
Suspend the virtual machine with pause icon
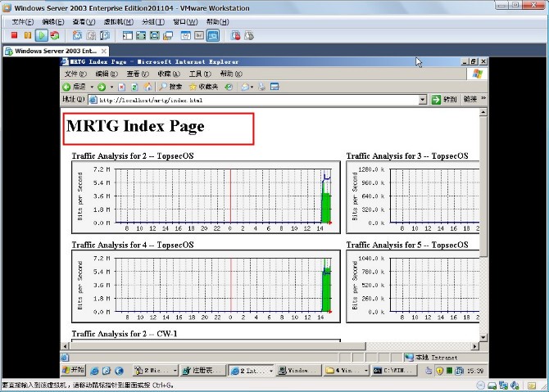click(x=28, y=35)
